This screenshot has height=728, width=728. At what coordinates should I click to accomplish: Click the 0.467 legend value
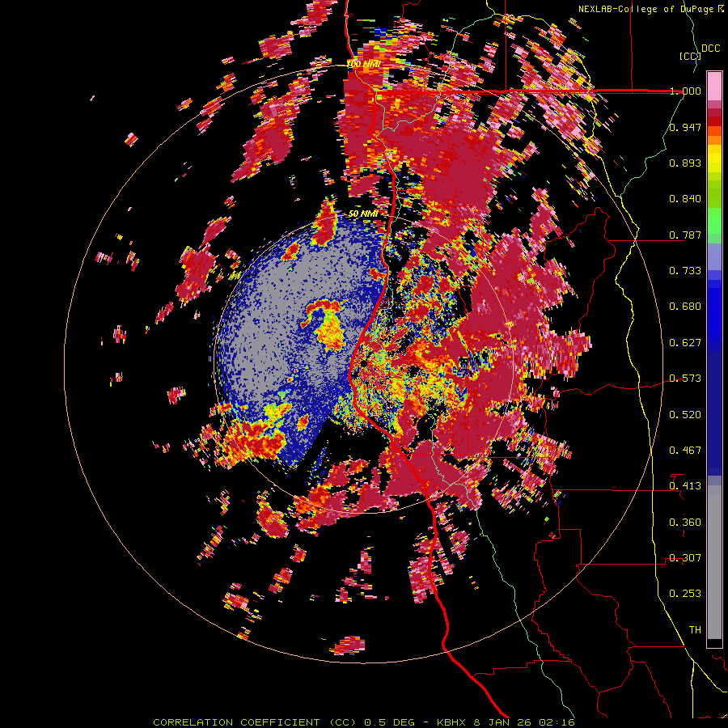coord(685,451)
